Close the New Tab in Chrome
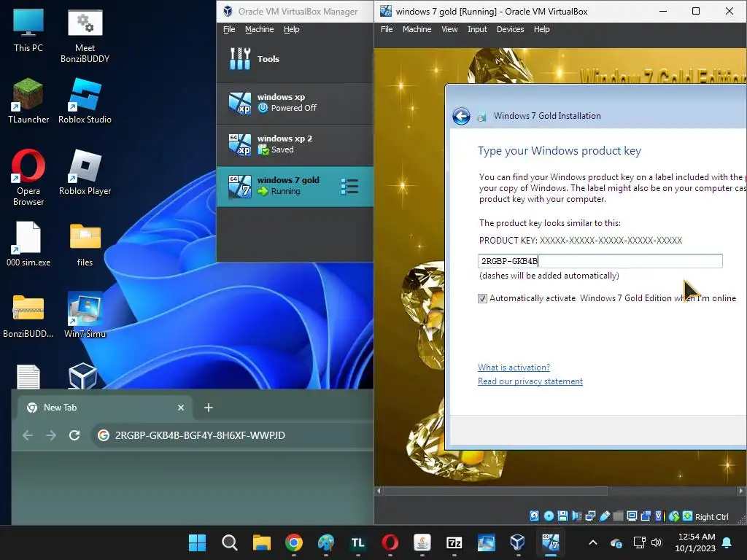 (x=181, y=408)
